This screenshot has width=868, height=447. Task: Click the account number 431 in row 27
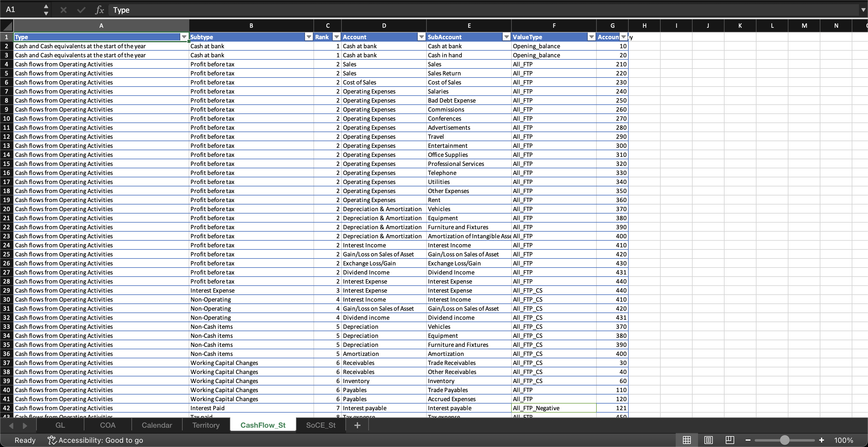(612, 272)
